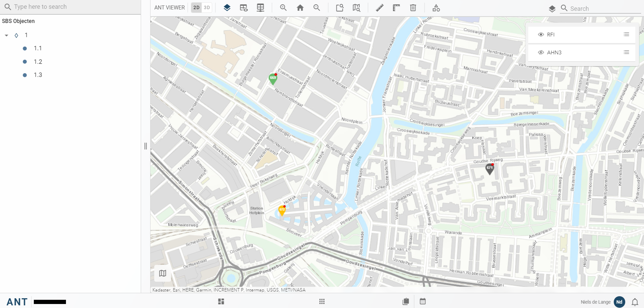Switch the viewer to 2D mode
This screenshot has width=644, height=308.
(x=197, y=8)
